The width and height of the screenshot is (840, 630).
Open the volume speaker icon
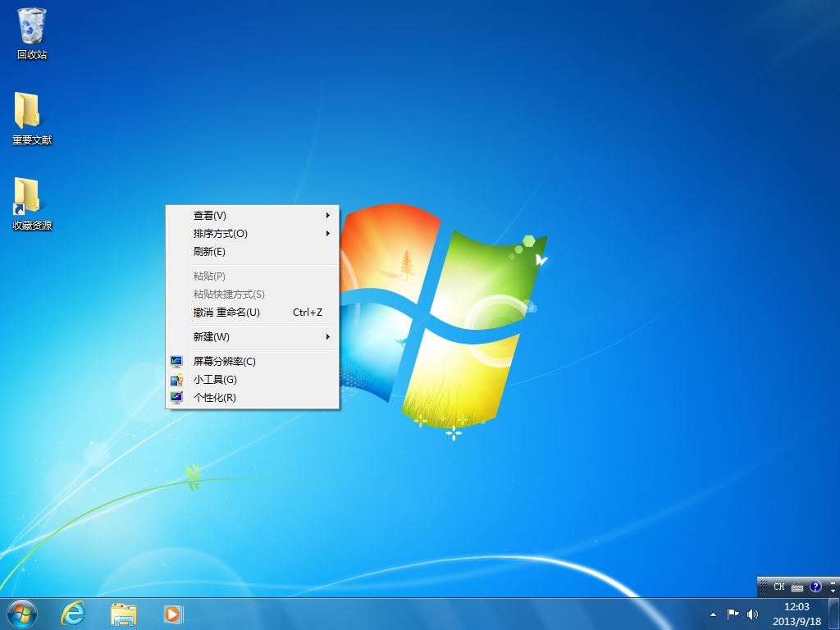752,614
